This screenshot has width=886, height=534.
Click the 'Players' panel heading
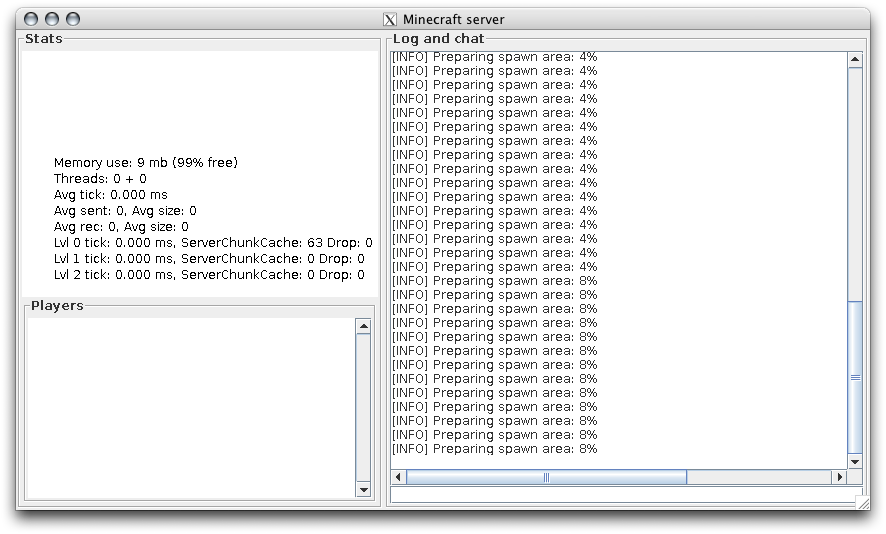57,306
